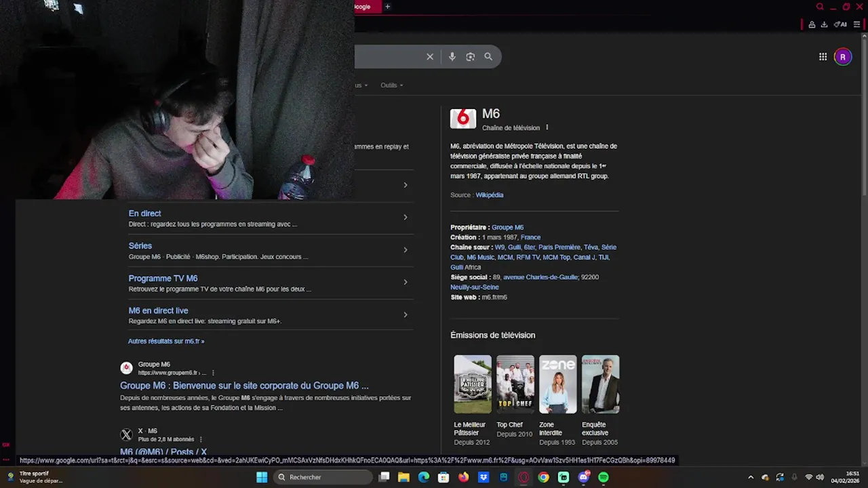Open the Google apps grid
Screen dimensions: 868x488
(823, 57)
